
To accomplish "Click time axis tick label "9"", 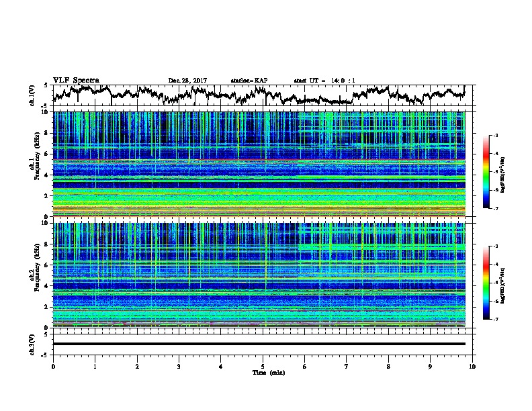I will 430,367.
